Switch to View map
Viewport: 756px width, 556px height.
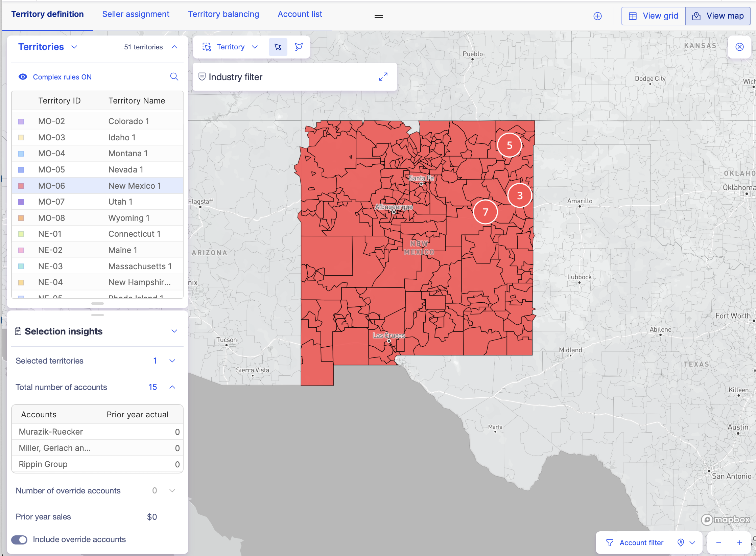(x=718, y=16)
